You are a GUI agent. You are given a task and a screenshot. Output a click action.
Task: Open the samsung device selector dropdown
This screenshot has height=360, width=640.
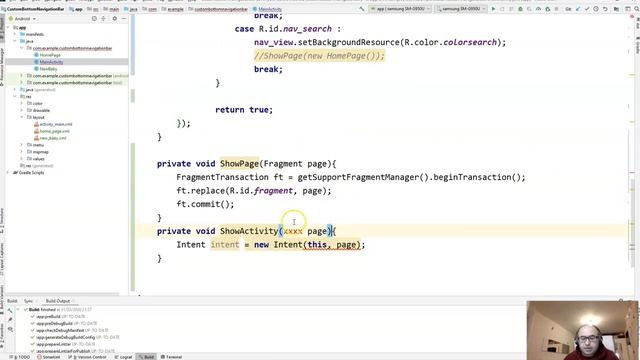click(x=461, y=9)
